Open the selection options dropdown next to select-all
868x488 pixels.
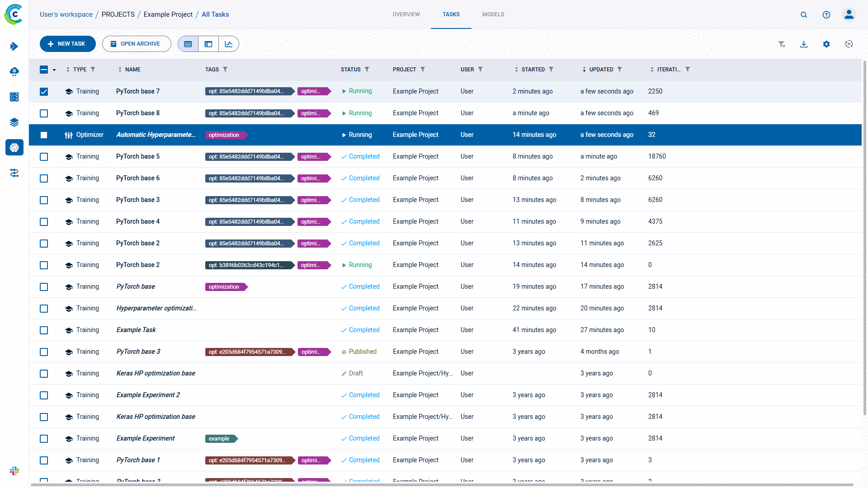click(x=55, y=70)
